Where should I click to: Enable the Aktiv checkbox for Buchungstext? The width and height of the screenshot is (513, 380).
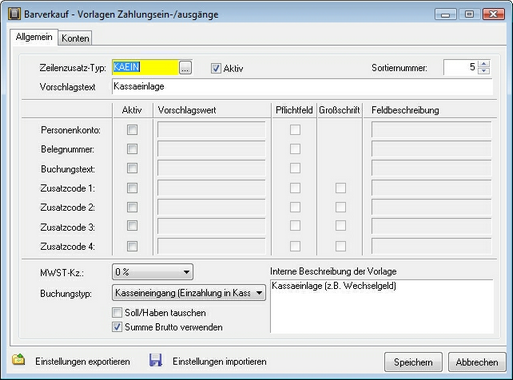[132, 168]
